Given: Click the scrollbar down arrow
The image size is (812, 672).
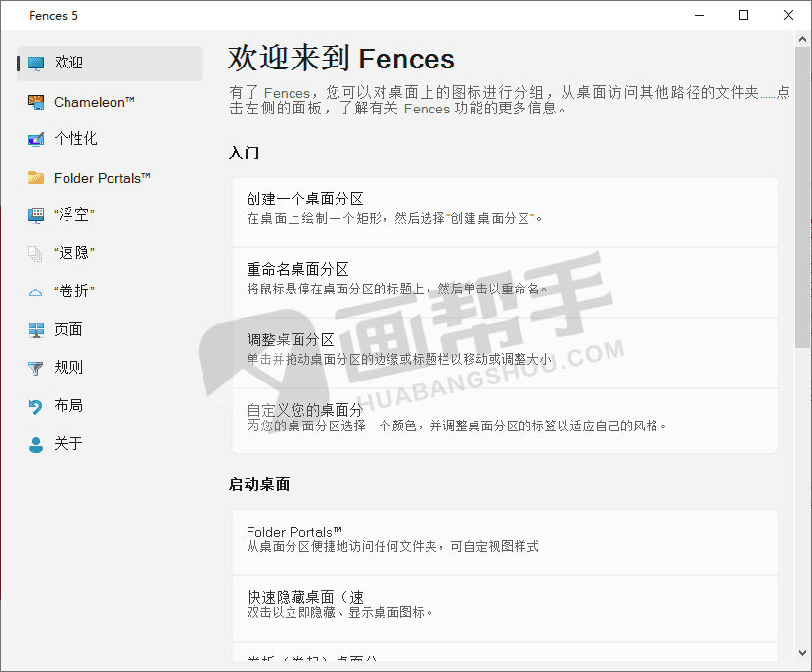Looking at the screenshot, I should coord(802,653).
